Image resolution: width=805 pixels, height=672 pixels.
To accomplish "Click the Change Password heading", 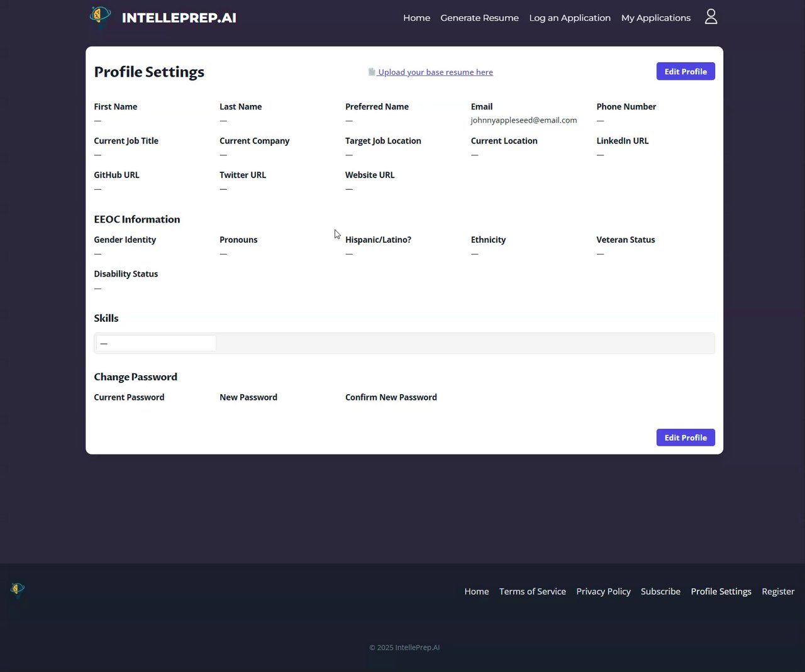I will pos(136,377).
